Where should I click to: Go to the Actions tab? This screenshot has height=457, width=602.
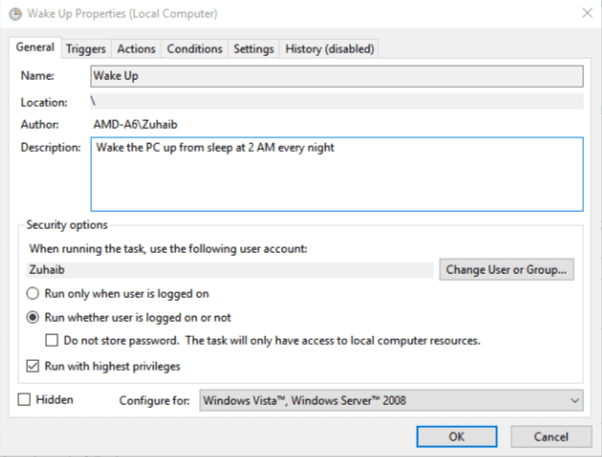[136, 49]
